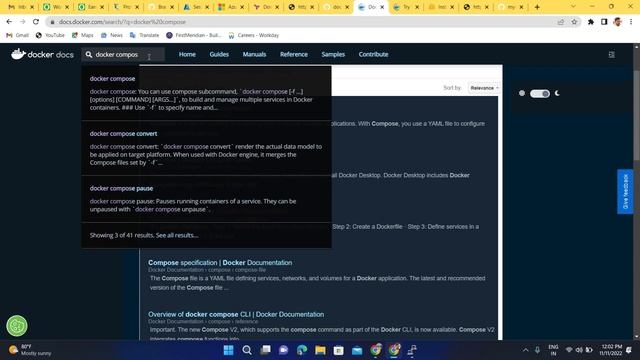This screenshot has height=360, width=640.
Task: Open the Contribute nav item
Action: [x=373, y=54]
